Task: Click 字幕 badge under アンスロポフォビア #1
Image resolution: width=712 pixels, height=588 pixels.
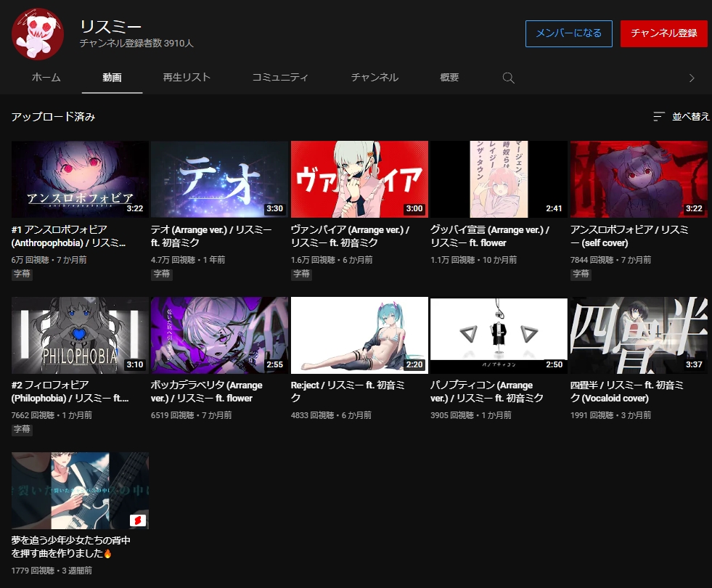Action: pyautogui.click(x=22, y=274)
